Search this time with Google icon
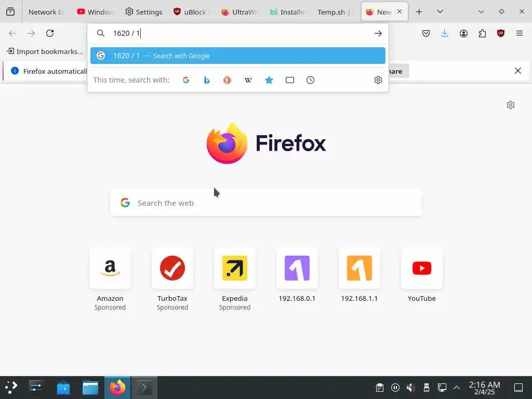 [x=186, y=80]
